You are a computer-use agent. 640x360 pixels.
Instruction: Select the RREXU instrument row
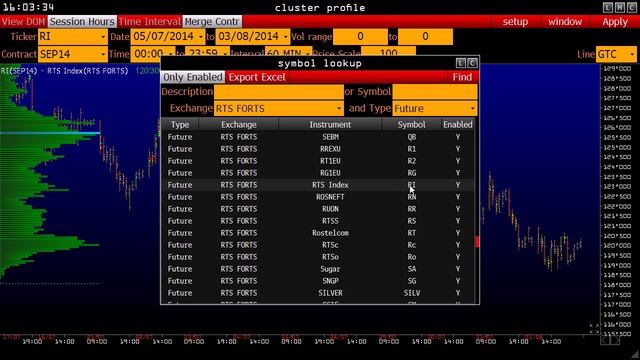(x=318, y=149)
